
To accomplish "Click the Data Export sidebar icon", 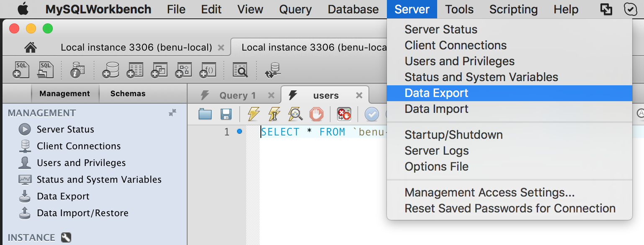I will (25, 196).
